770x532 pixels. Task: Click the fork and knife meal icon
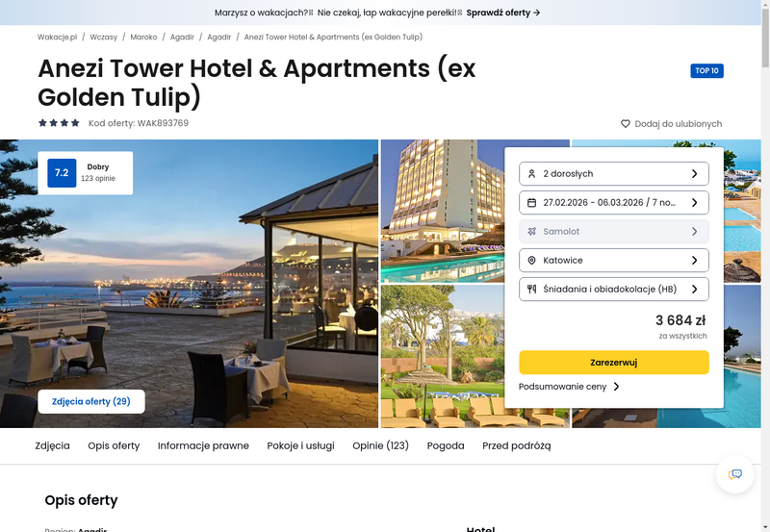coord(531,289)
